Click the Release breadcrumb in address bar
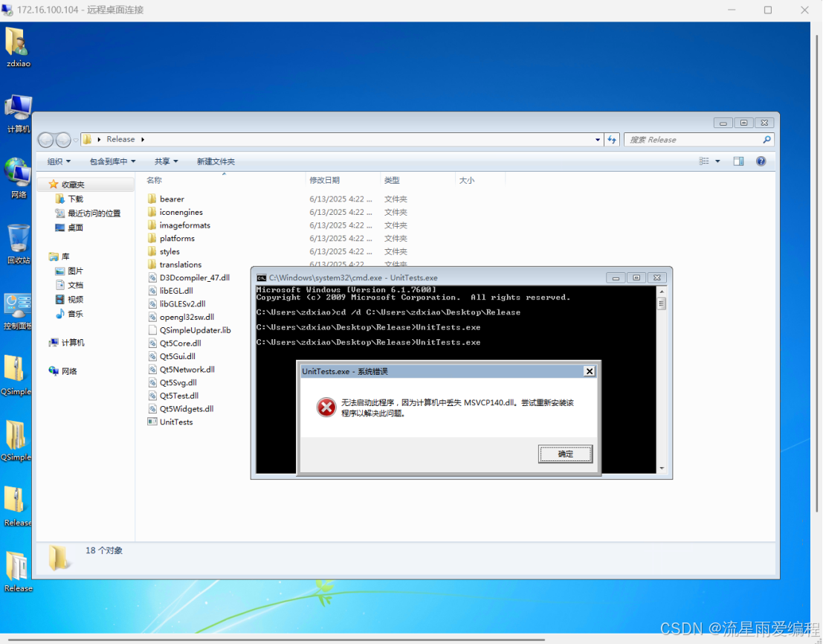This screenshot has width=823, height=644. pyautogui.click(x=120, y=140)
